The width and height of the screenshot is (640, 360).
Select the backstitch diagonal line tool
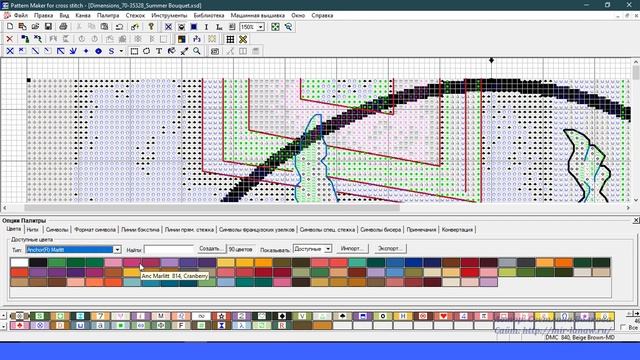[35, 51]
